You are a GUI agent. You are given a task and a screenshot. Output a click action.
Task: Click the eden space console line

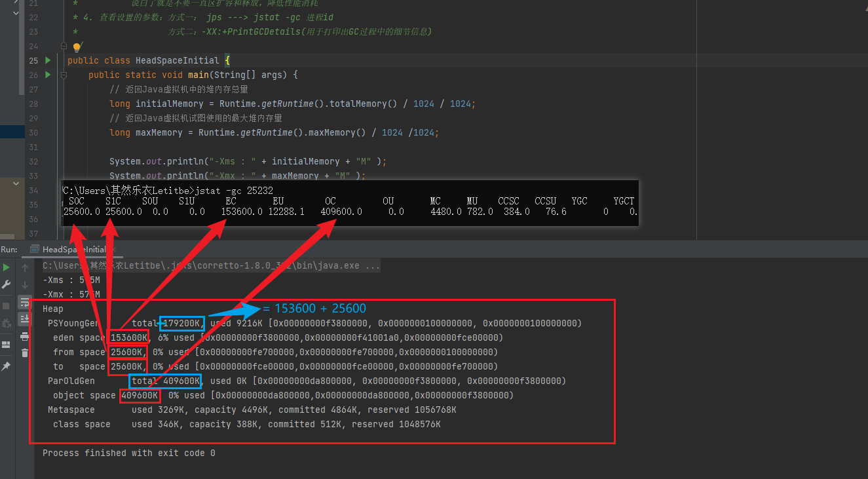click(x=278, y=337)
